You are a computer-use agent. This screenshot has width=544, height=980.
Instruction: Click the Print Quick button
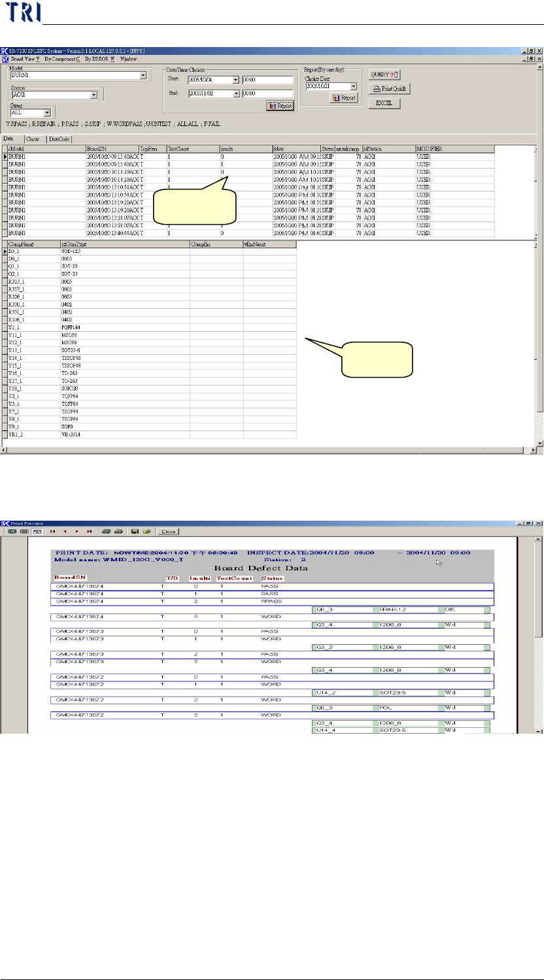[x=390, y=89]
